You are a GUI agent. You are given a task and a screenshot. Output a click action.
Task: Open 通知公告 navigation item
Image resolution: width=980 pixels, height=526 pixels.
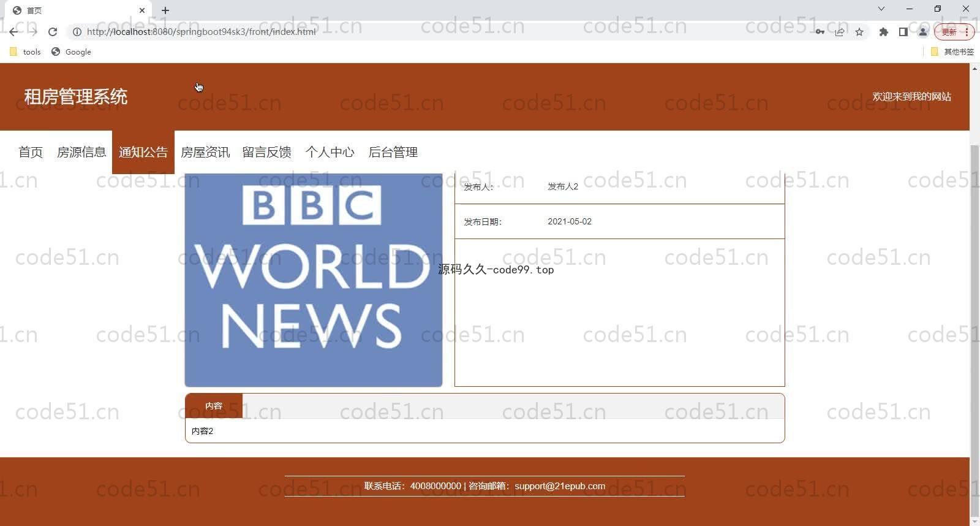[143, 152]
